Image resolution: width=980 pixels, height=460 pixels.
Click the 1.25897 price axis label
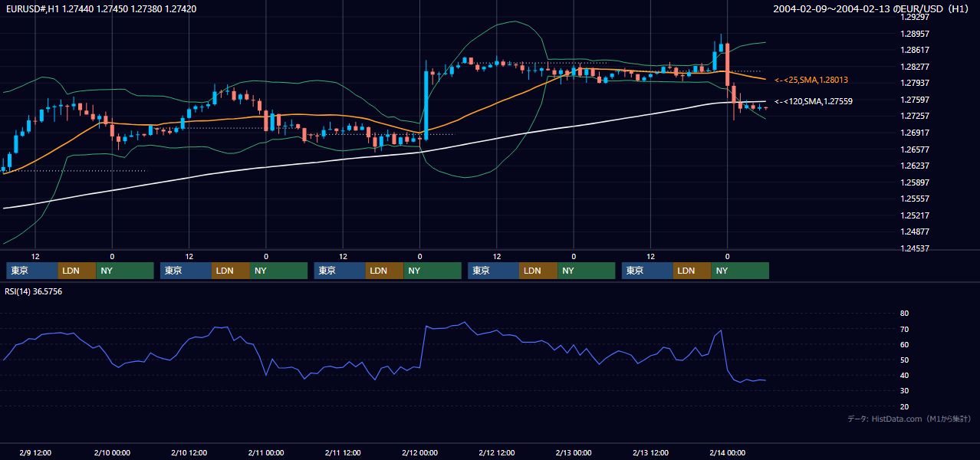914,182
